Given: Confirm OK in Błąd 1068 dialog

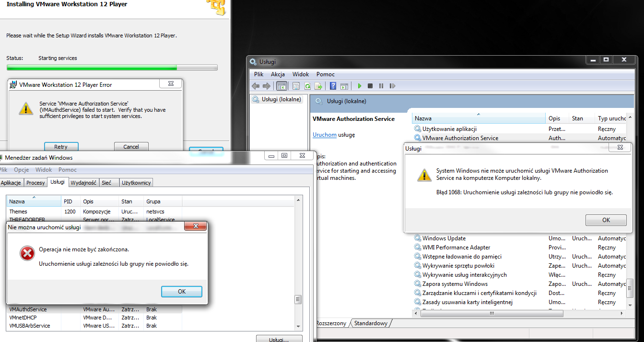Looking at the screenshot, I should [606, 220].
